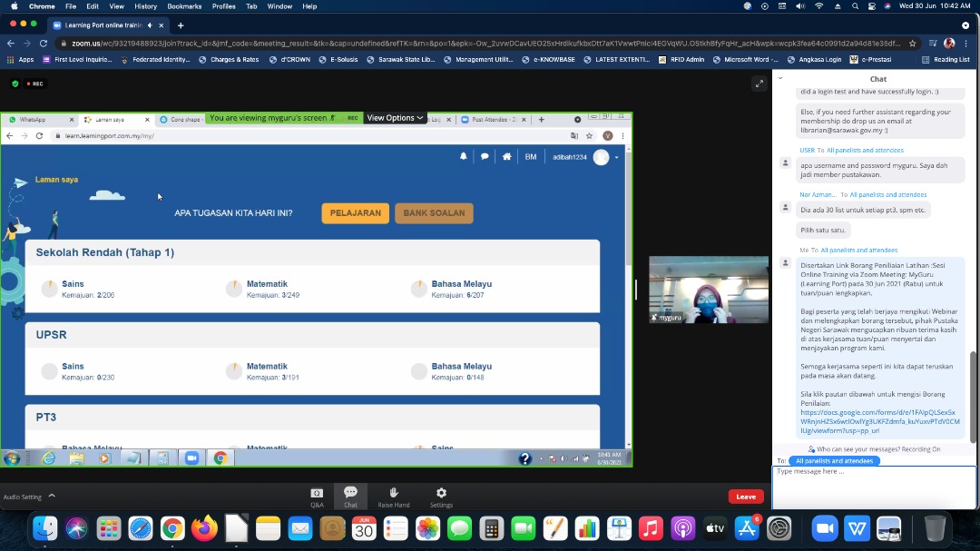
Task: Enter full screen with expand arrows icon
Action: [x=759, y=84]
